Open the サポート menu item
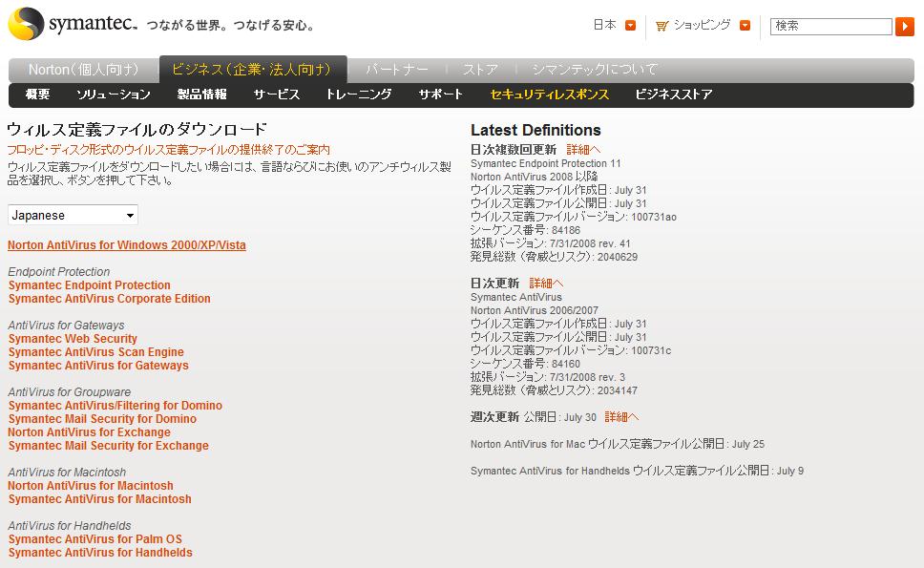The image size is (924, 568). coord(440,95)
